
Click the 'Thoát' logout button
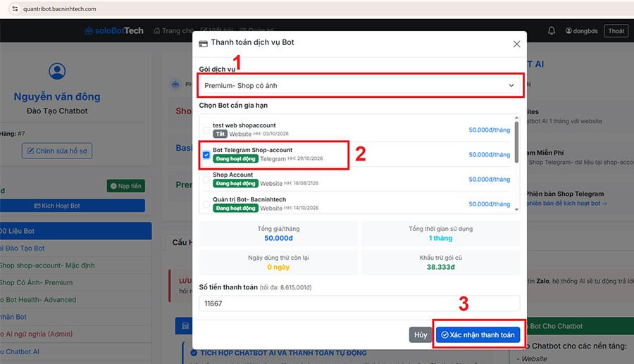pyautogui.click(x=616, y=31)
